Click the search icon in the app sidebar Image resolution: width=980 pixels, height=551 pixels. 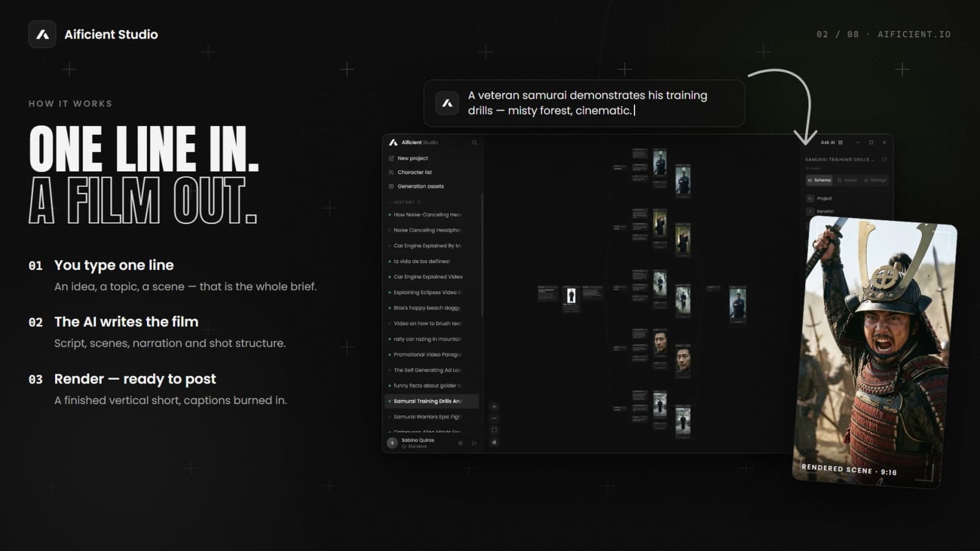(x=474, y=143)
